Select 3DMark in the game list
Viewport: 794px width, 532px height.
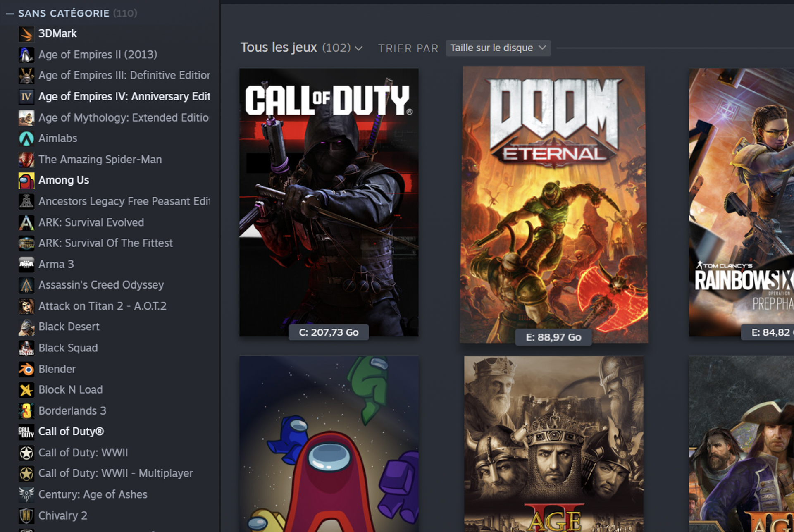tap(57, 33)
